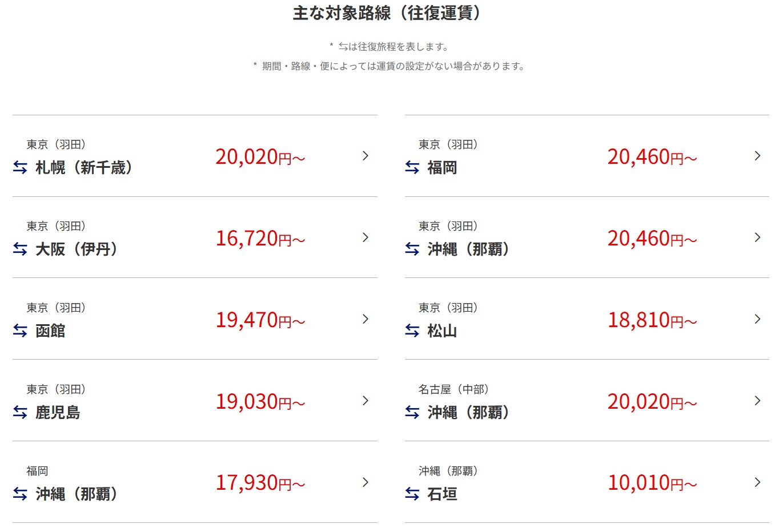Click the round-trip icon for 東京（羽田）⇆大阪（伊丹）
Screen dimensions: 783x532
coord(18,249)
